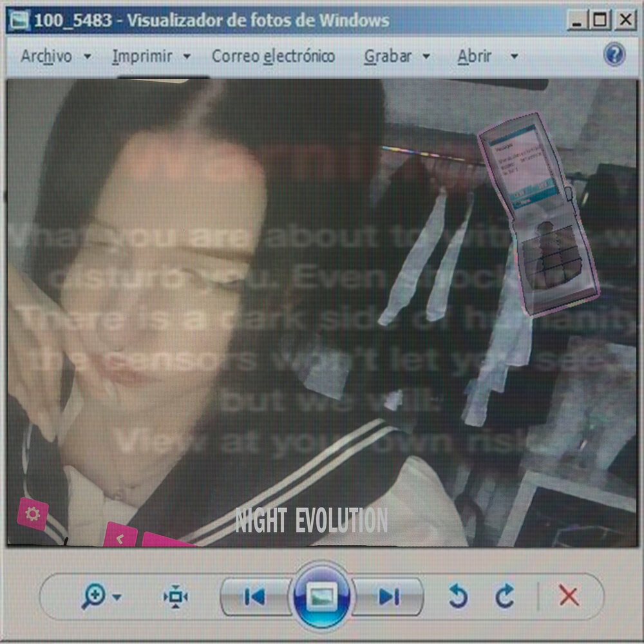Screen dimensions: 644x644
Task: Click the fit-to-window size icon
Action: (175, 597)
